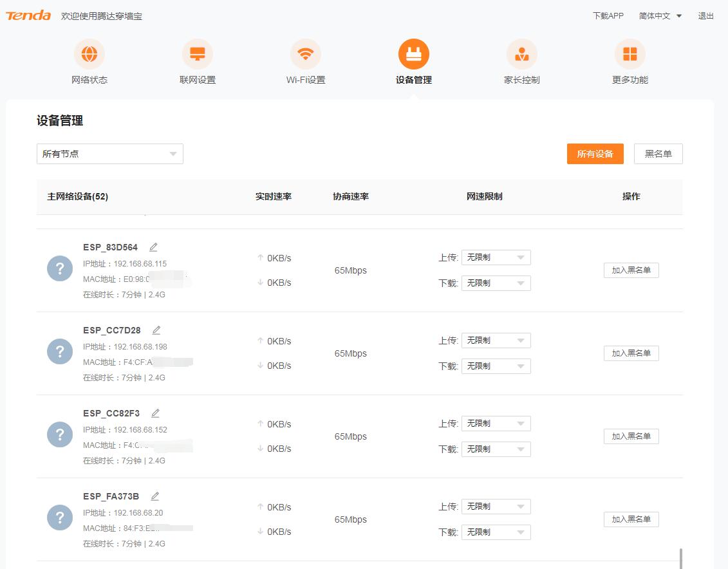Click the device name ESP_CC7D28

click(112, 330)
